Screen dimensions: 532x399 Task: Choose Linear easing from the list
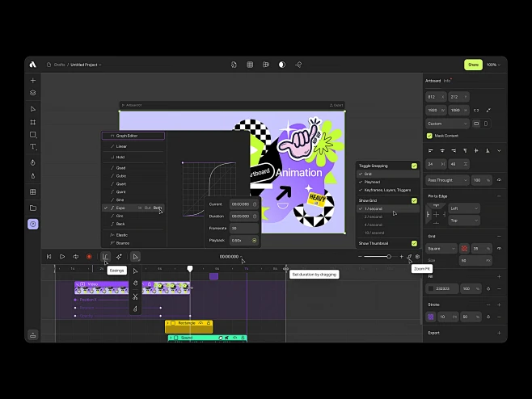point(121,146)
